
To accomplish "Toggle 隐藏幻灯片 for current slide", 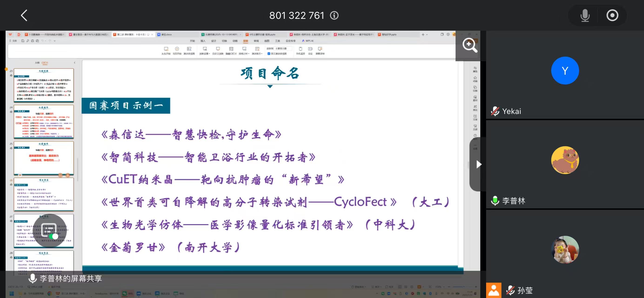I will click(231, 49).
